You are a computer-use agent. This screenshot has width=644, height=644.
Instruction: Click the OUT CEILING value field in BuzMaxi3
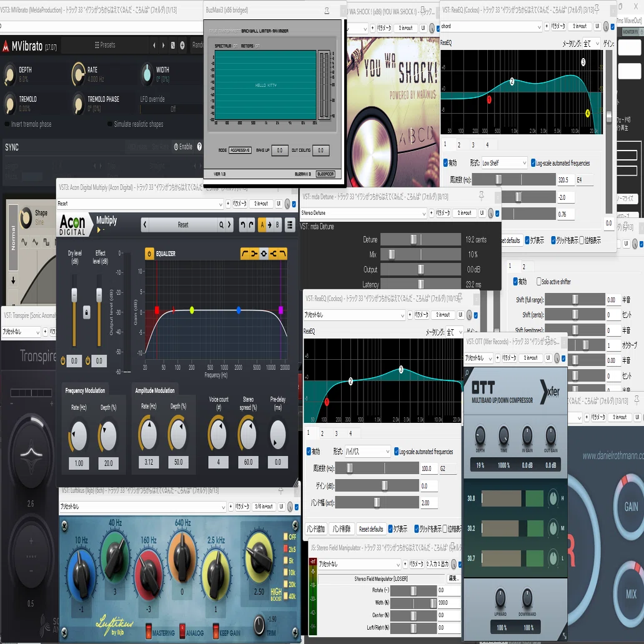(x=321, y=151)
